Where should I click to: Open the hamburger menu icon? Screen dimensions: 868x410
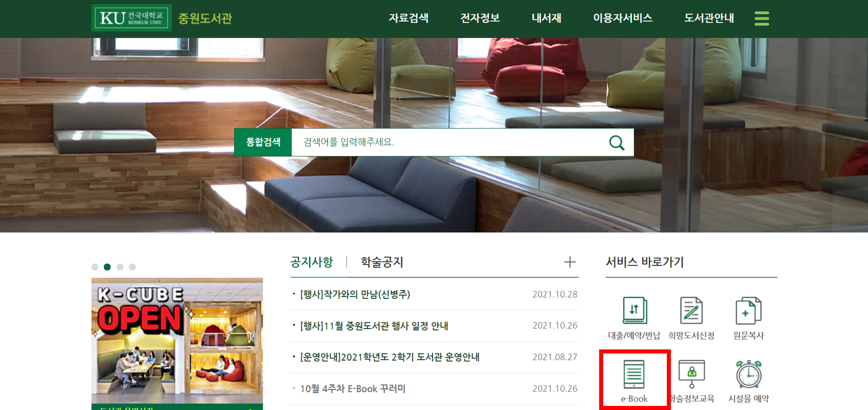761,18
